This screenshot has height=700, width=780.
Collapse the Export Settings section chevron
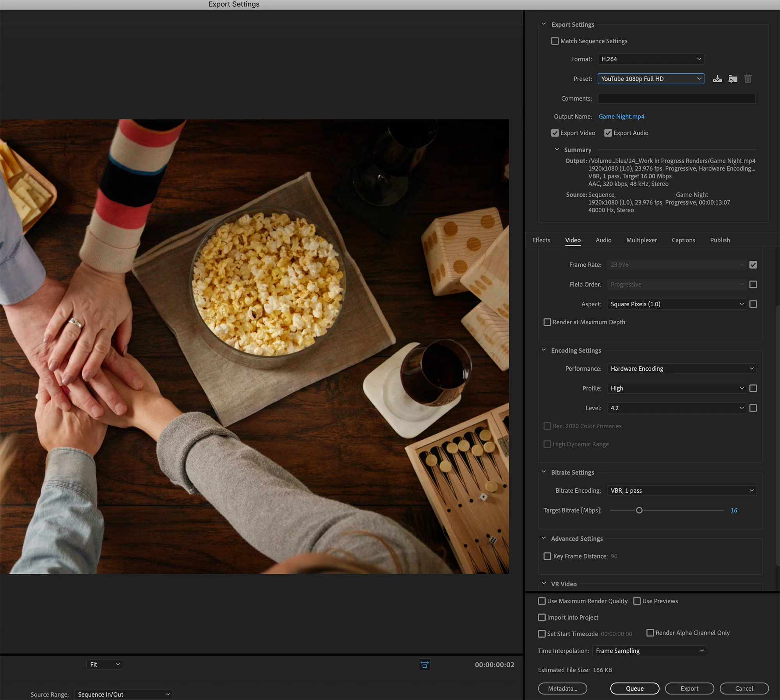pyautogui.click(x=544, y=24)
